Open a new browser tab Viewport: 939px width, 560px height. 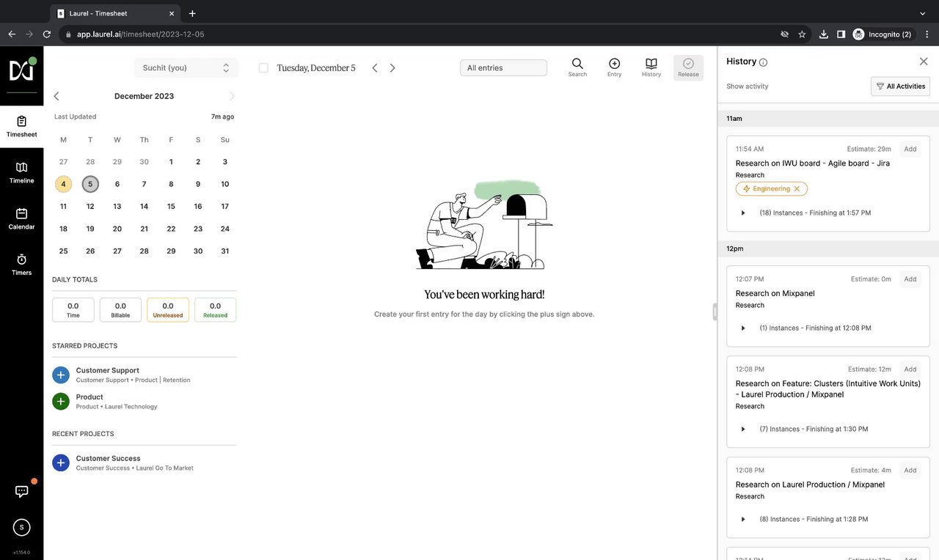coord(192,13)
